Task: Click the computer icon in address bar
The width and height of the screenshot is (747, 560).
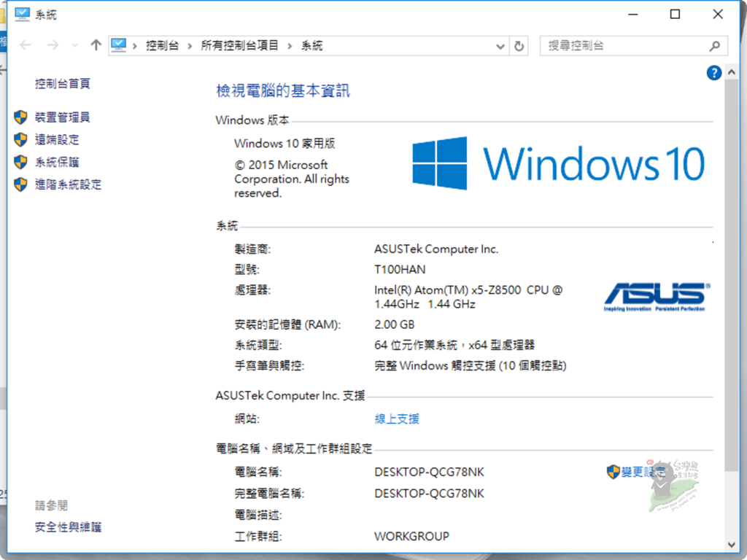Action: [x=118, y=45]
